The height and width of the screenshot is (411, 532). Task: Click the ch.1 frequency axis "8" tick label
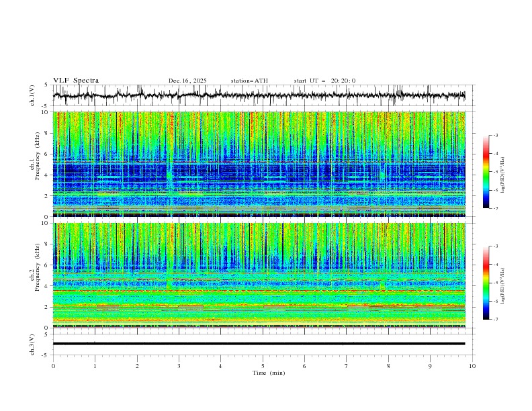coord(48,133)
